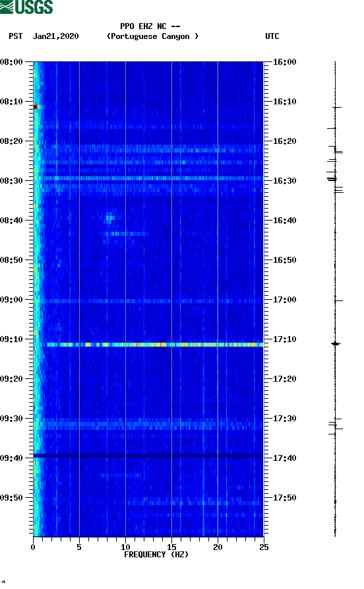The image size is (364, 589).
Task: Click the 17:20 UTC time label
Action: 284,378
